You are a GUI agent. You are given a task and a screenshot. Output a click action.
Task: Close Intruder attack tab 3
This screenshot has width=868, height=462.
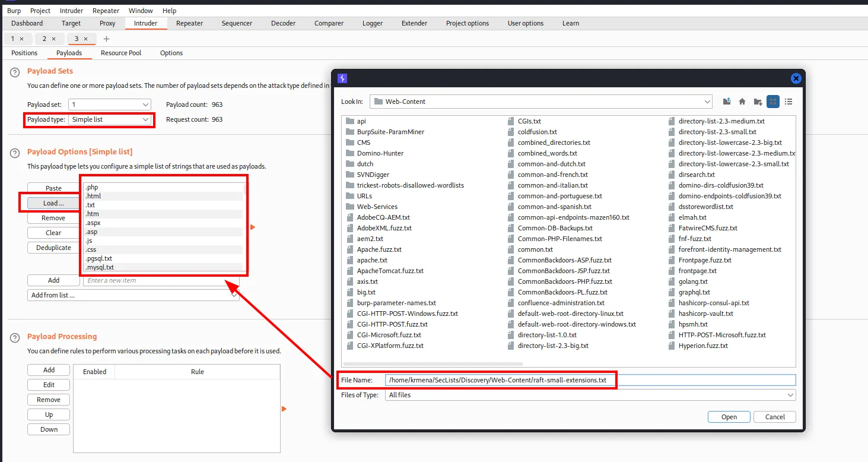point(85,39)
